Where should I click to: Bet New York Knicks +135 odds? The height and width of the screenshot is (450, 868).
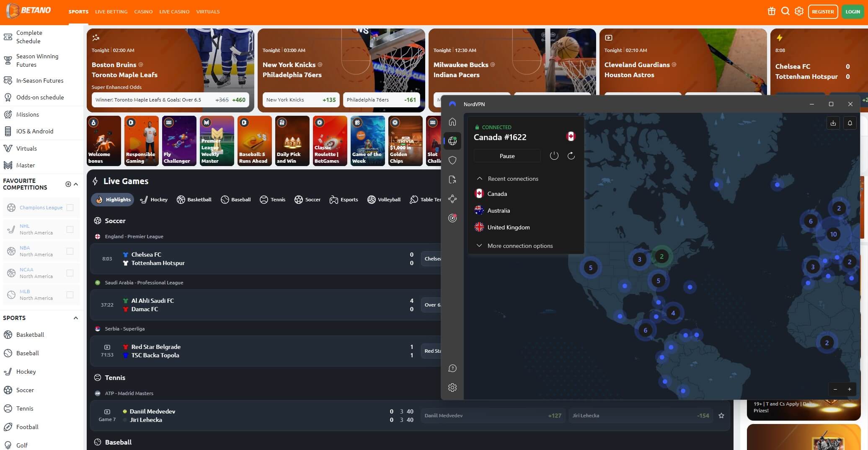pos(301,100)
